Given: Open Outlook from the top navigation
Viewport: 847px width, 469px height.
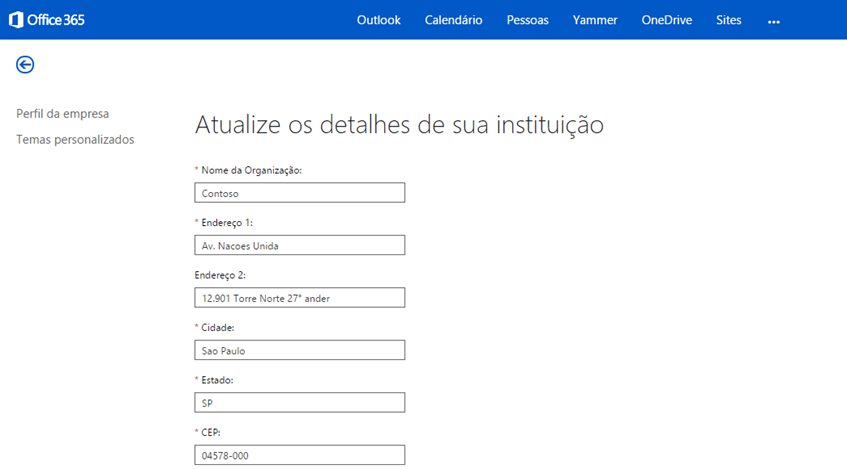Looking at the screenshot, I should 378,20.
